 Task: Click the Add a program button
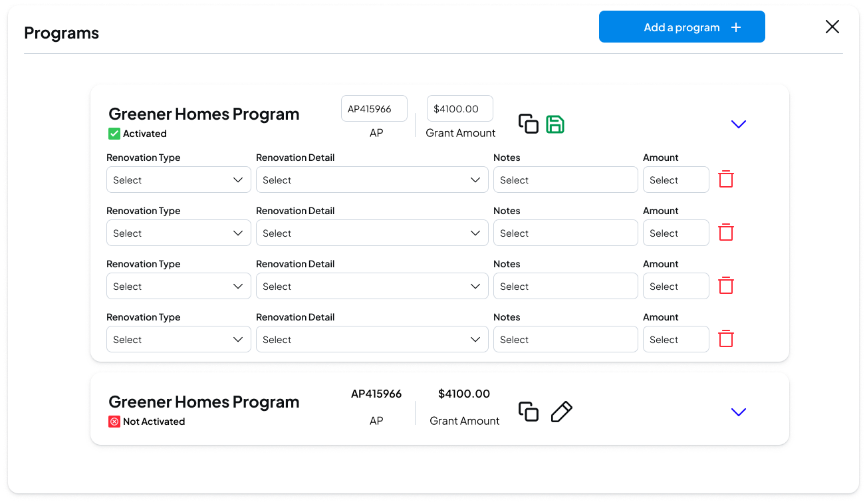coord(681,27)
